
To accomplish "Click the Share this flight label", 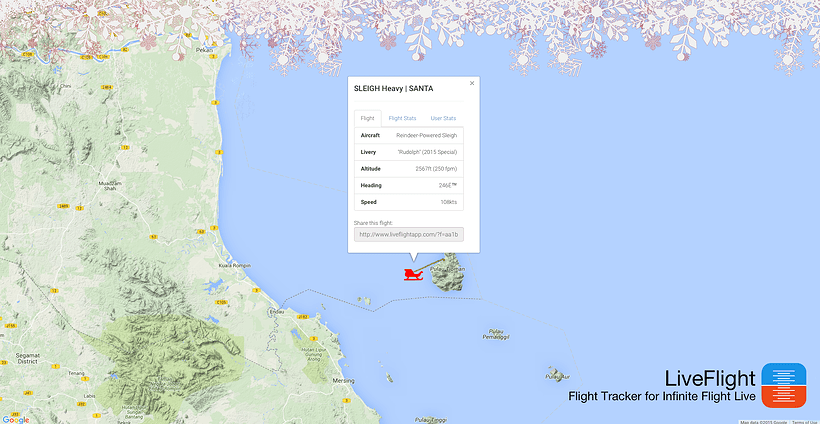I will (373, 223).
